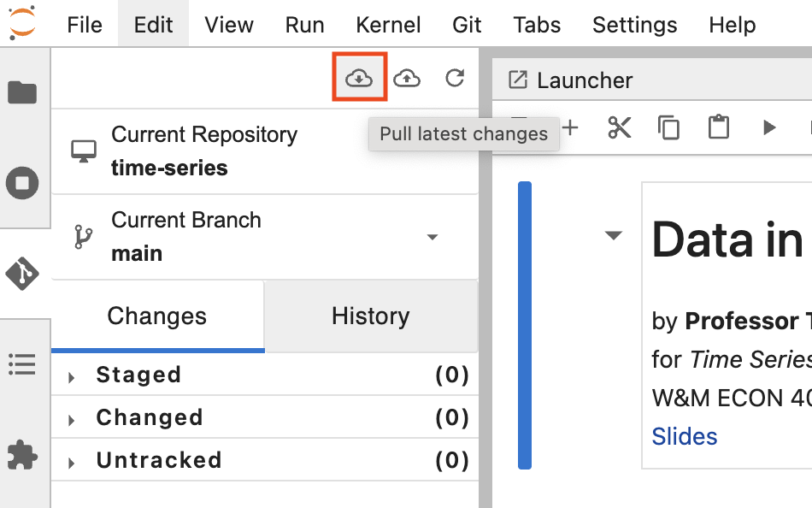Cut the selected notebook cells
Viewport: 812px width, 508px height.
coord(619,127)
